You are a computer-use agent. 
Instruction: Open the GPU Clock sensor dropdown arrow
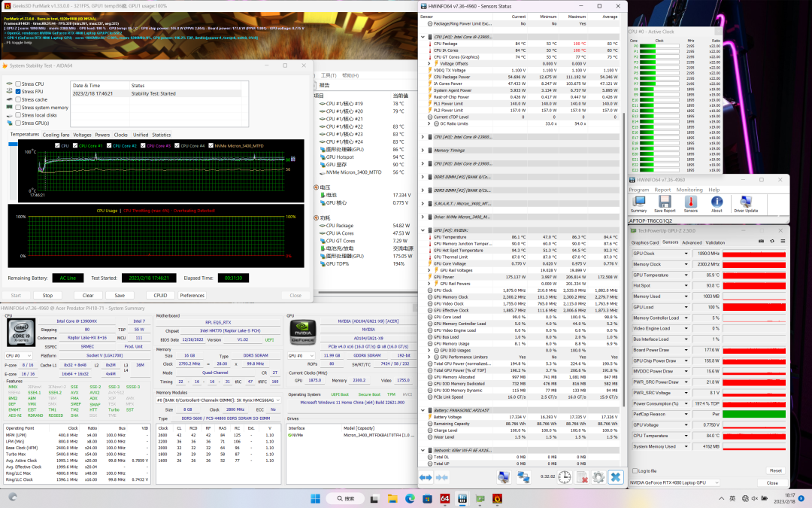[x=686, y=254]
